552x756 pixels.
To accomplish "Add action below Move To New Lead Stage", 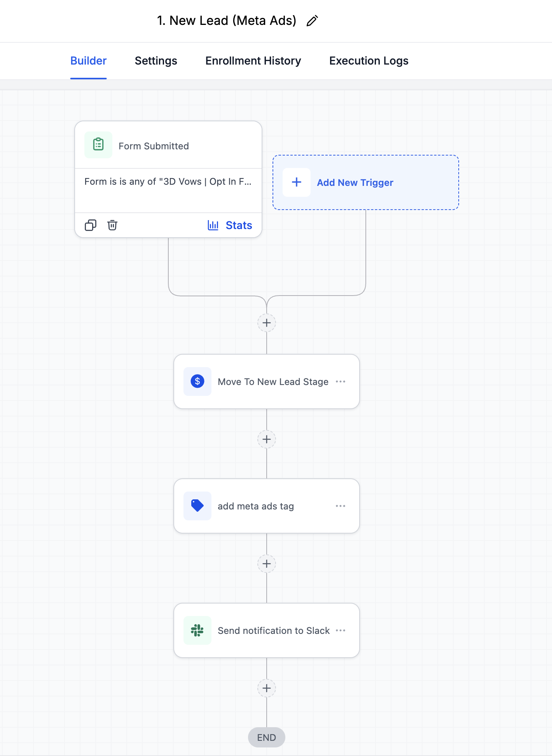I will pyautogui.click(x=267, y=439).
